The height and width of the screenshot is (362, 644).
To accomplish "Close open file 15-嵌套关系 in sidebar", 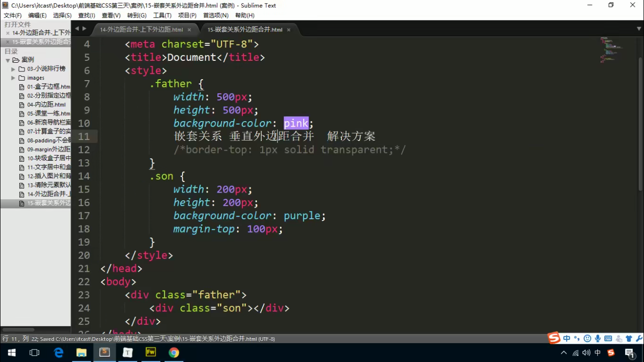I will coord(8,42).
